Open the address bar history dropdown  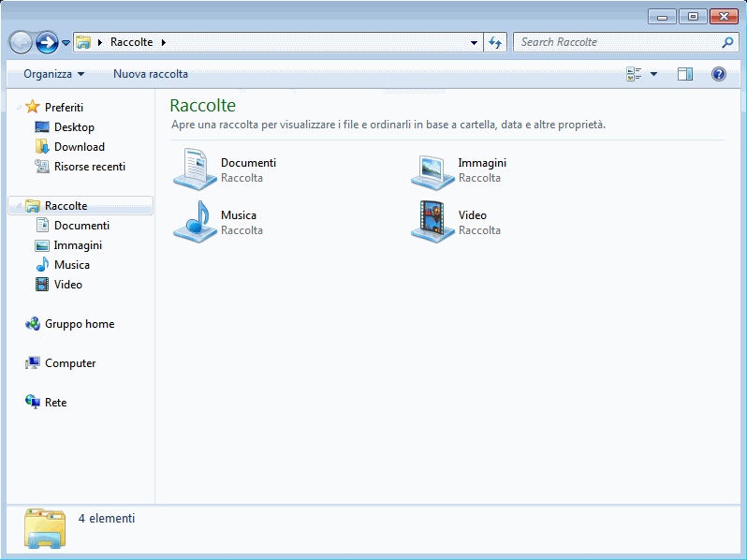[x=474, y=42]
